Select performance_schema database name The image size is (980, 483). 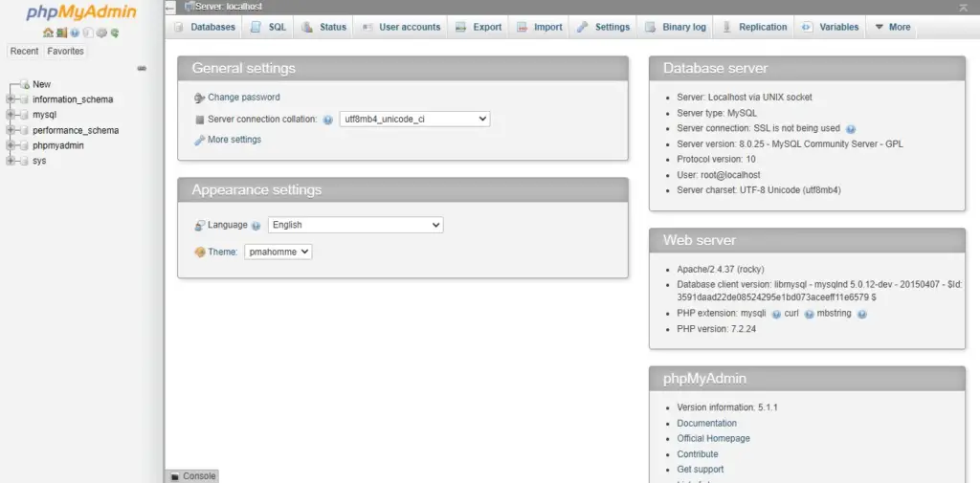click(x=76, y=131)
